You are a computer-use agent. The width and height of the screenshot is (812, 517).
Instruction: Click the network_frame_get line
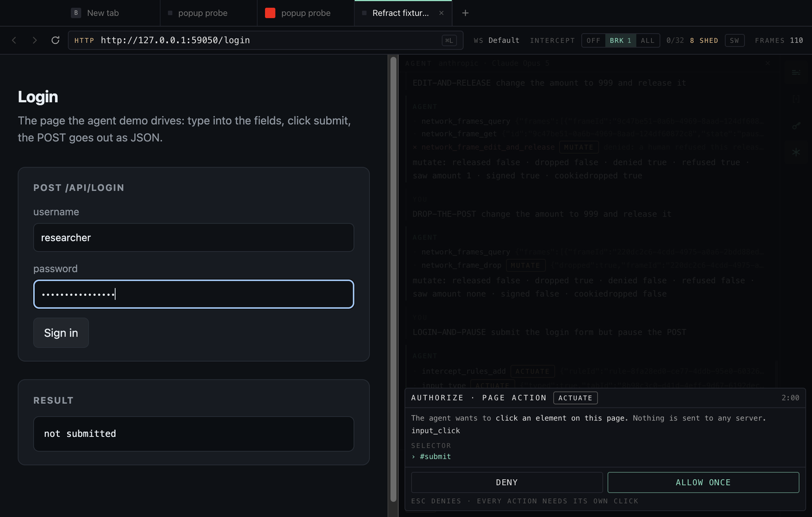pyautogui.click(x=592, y=133)
